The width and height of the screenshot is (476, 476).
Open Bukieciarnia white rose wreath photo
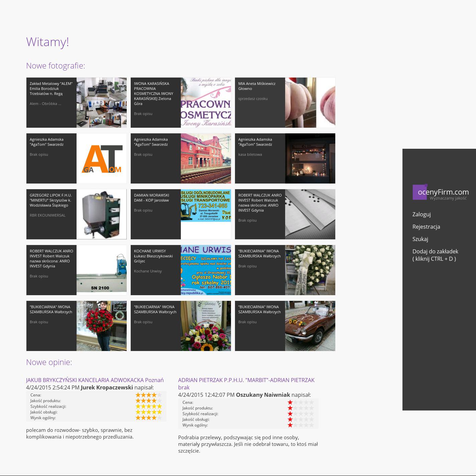point(310,270)
